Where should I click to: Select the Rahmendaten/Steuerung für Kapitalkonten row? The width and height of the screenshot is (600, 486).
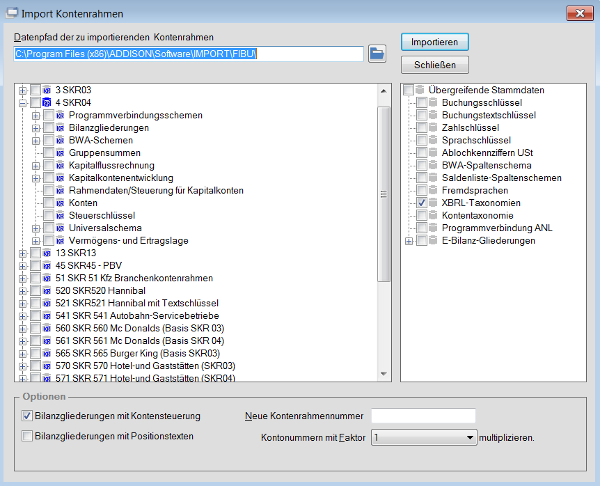(156, 191)
